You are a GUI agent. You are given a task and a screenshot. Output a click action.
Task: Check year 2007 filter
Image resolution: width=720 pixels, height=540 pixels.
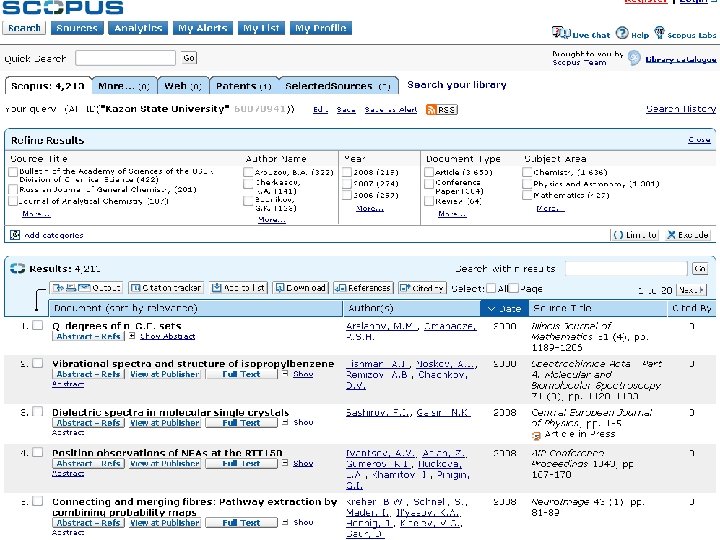pyautogui.click(x=347, y=184)
